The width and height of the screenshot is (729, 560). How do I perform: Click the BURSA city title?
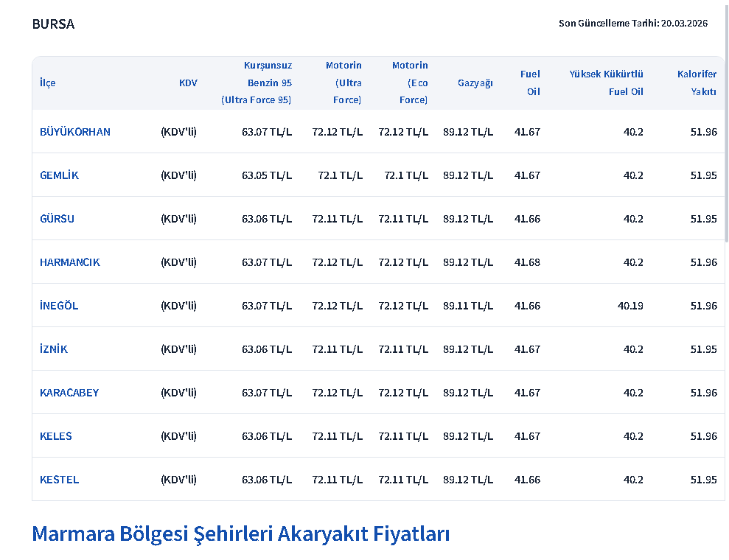[x=52, y=24]
